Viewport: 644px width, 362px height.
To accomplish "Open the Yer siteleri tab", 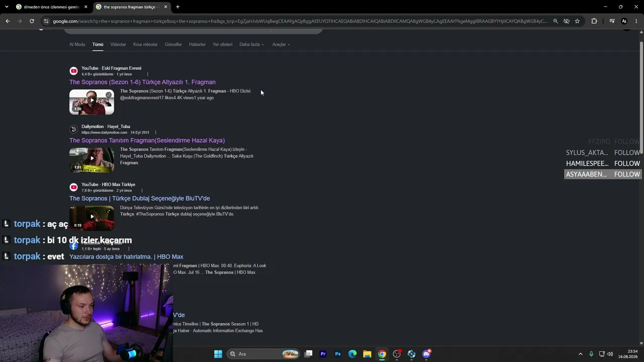I will tap(222, 44).
